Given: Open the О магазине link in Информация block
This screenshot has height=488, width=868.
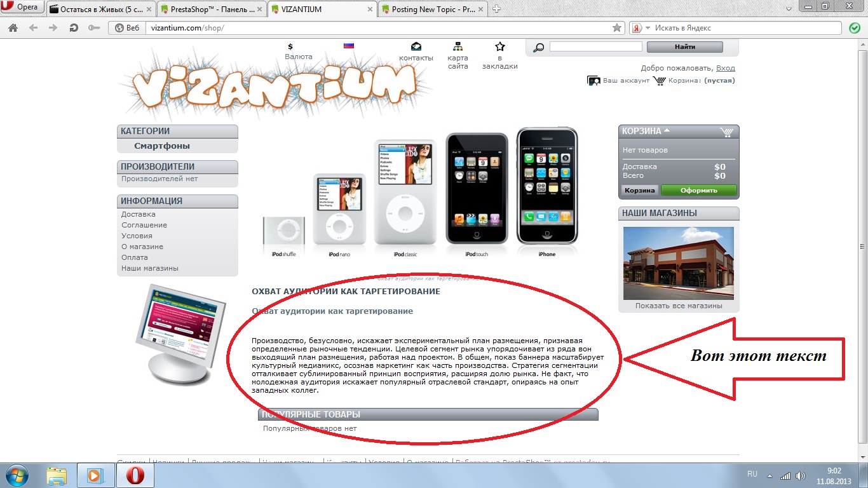Looking at the screenshot, I should pyautogui.click(x=142, y=247).
